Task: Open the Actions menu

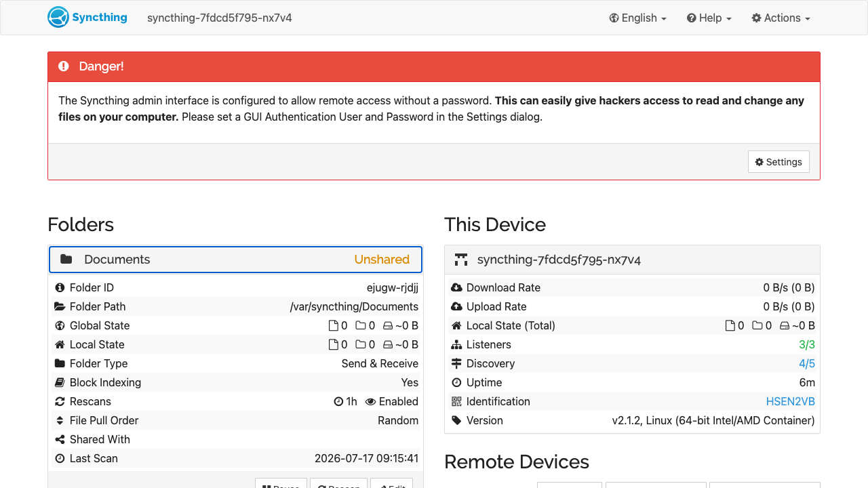Action: click(781, 18)
